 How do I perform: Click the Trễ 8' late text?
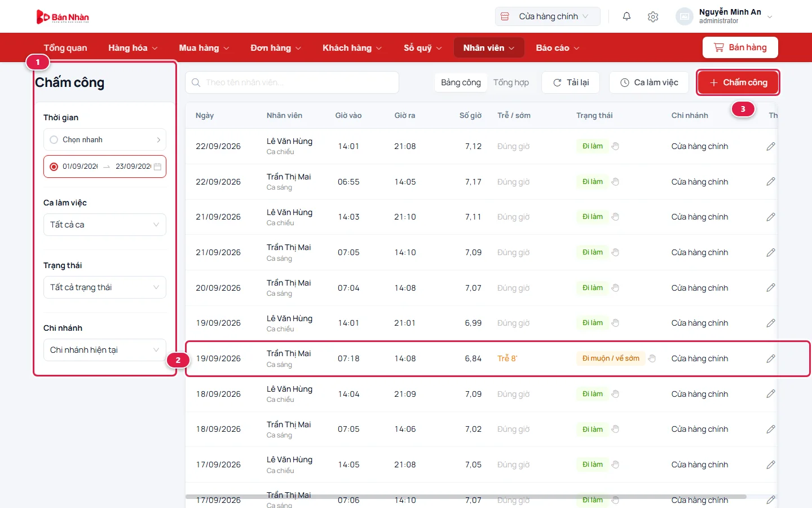click(507, 358)
